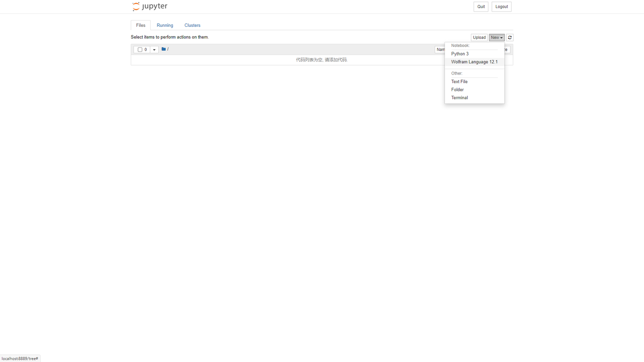Toggle the select-all items checkbox
The image size is (644, 362).
pos(140,50)
